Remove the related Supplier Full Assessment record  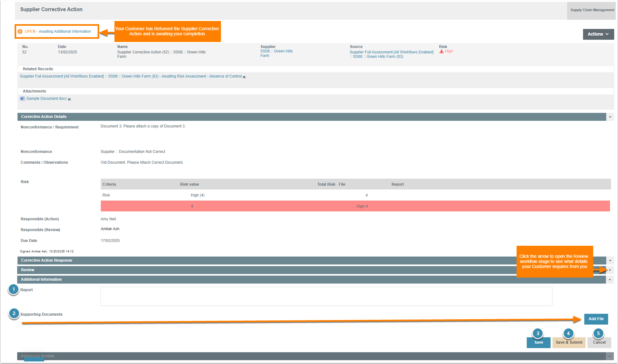coord(244,77)
